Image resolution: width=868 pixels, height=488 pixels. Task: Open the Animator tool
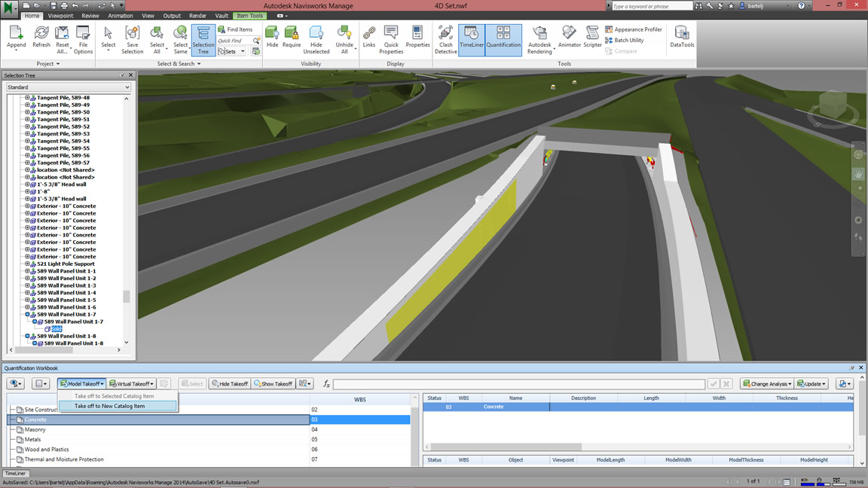pyautogui.click(x=569, y=38)
